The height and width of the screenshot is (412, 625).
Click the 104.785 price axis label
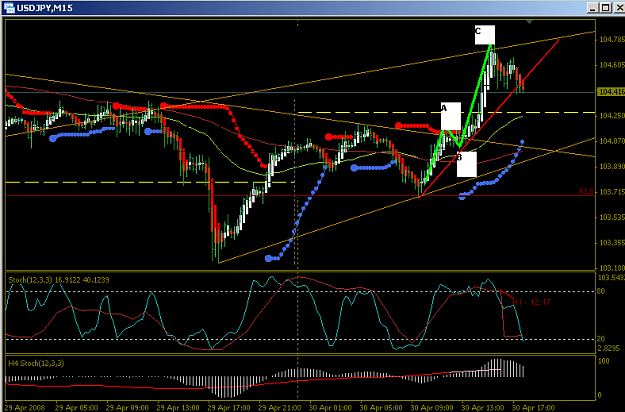coord(612,39)
